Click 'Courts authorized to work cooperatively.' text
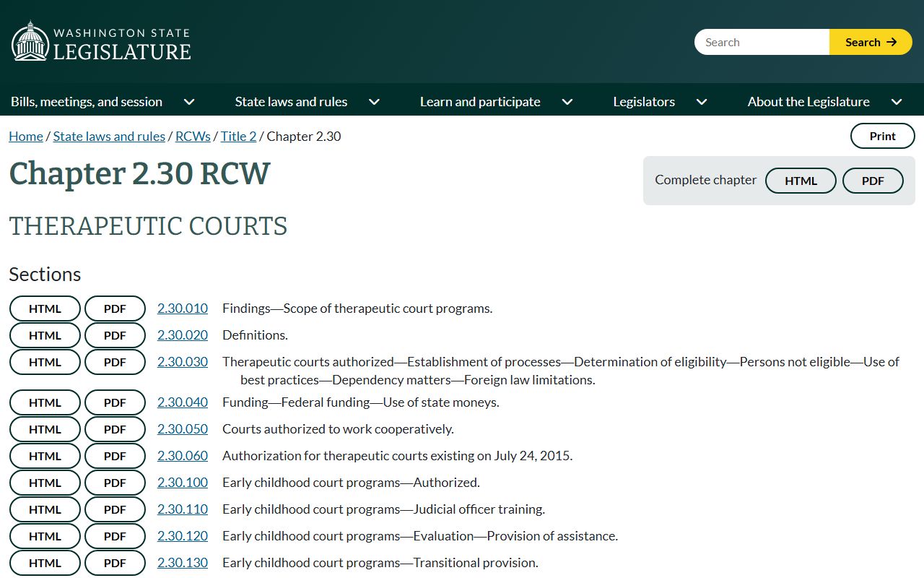The width and height of the screenshot is (924, 578). (338, 429)
